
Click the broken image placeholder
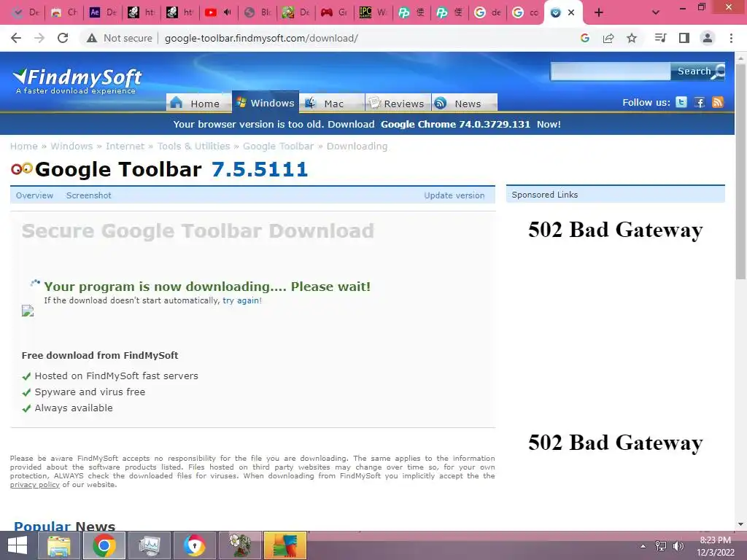28,311
